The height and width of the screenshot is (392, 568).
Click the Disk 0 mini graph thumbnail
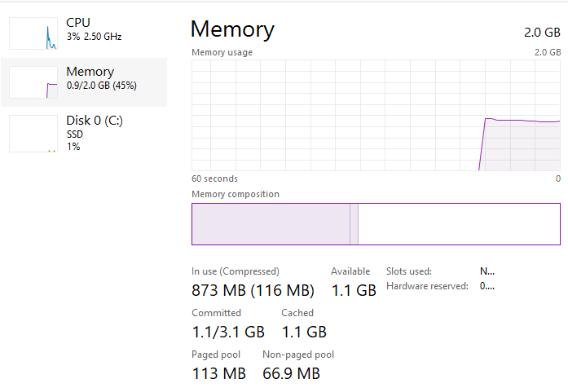click(33, 133)
